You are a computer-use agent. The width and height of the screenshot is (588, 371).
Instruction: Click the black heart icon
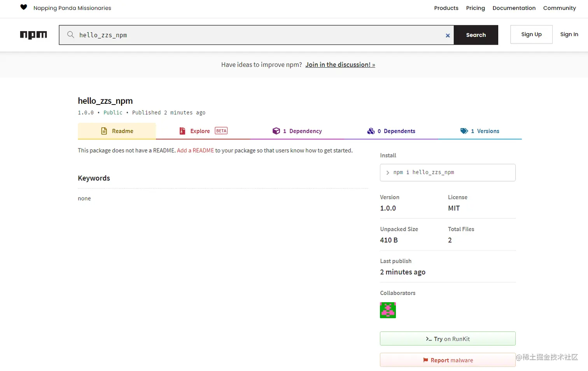[24, 7]
